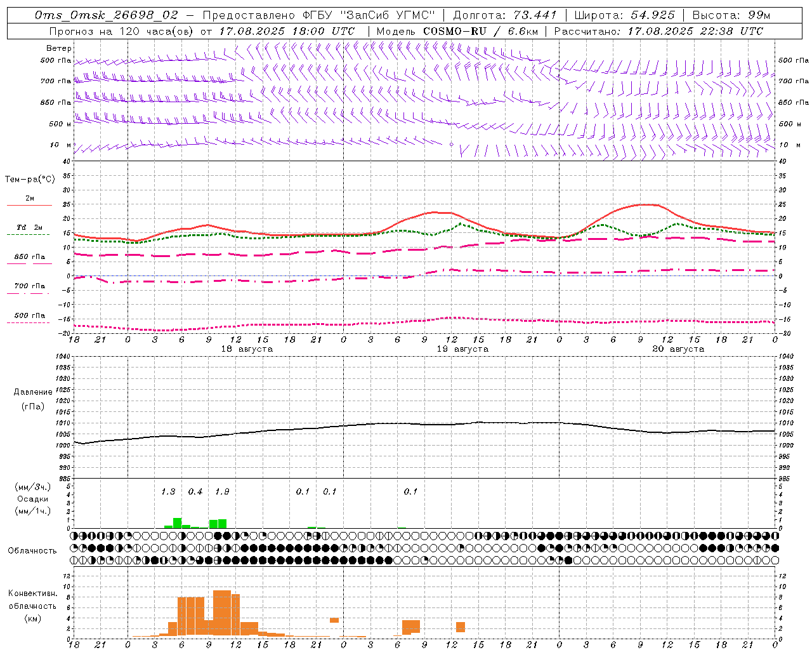
Task: Click the 1.3 precipitation amount
Action: pyautogui.click(x=168, y=492)
